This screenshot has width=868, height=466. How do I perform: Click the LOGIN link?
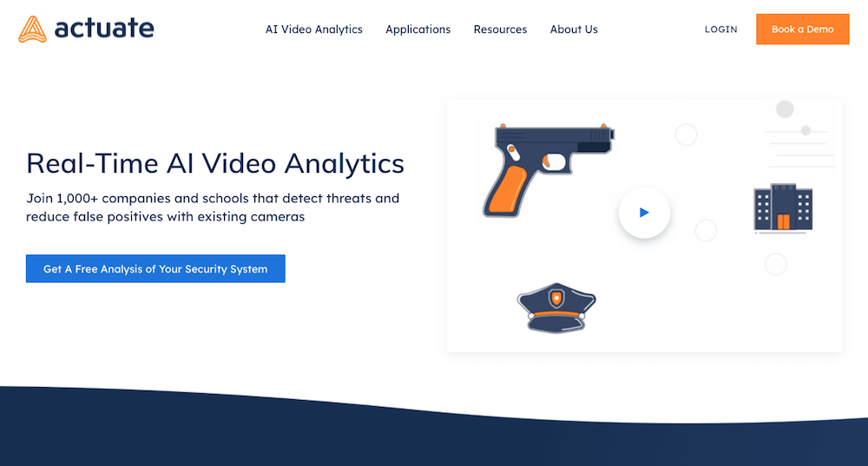(x=720, y=30)
